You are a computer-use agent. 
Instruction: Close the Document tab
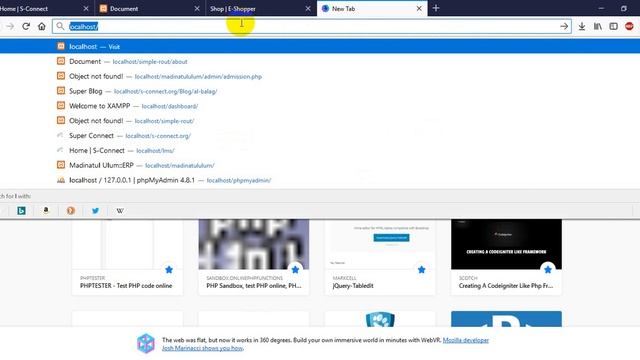coord(197,9)
